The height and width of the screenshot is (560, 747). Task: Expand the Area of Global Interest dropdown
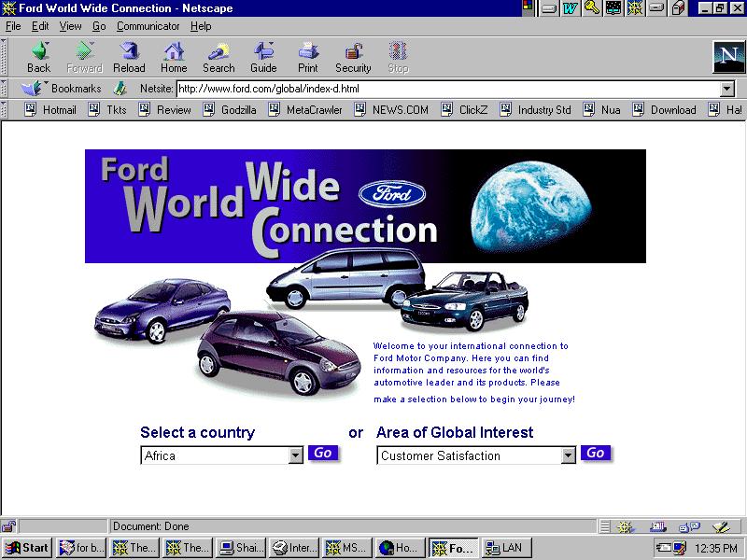click(x=568, y=456)
